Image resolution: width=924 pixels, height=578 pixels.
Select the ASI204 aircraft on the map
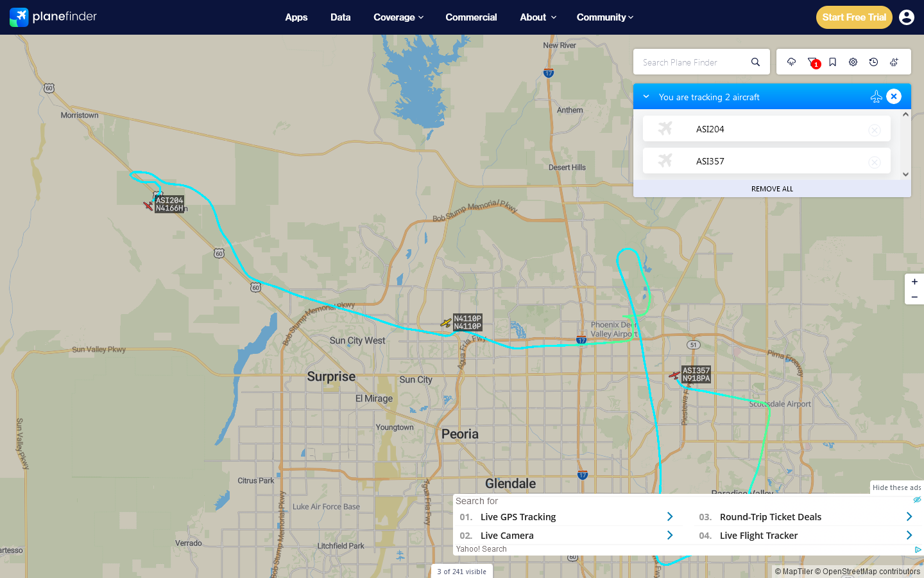[149, 206]
